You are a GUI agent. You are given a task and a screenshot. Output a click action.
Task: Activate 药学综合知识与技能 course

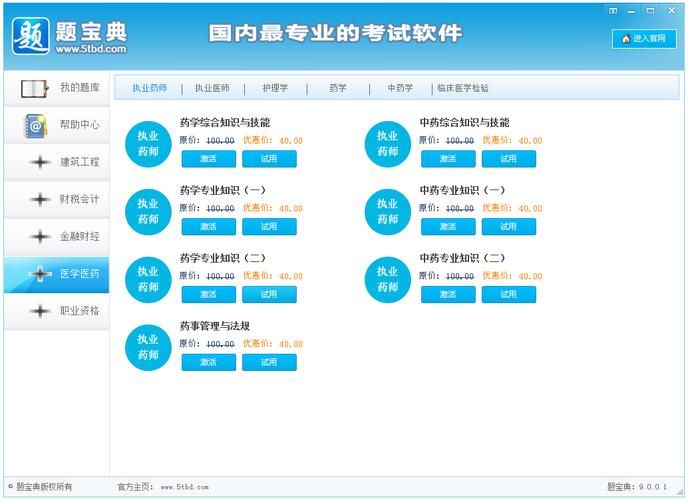pos(208,159)
